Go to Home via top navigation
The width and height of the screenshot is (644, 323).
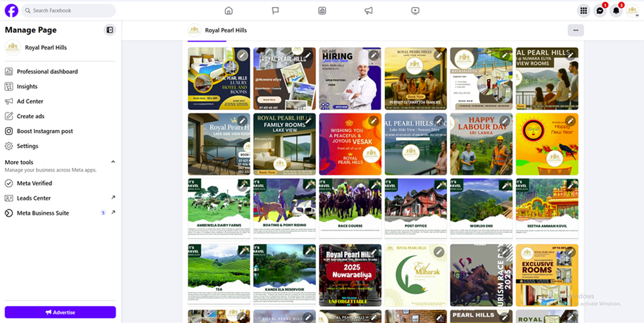(x=229, y=11)
